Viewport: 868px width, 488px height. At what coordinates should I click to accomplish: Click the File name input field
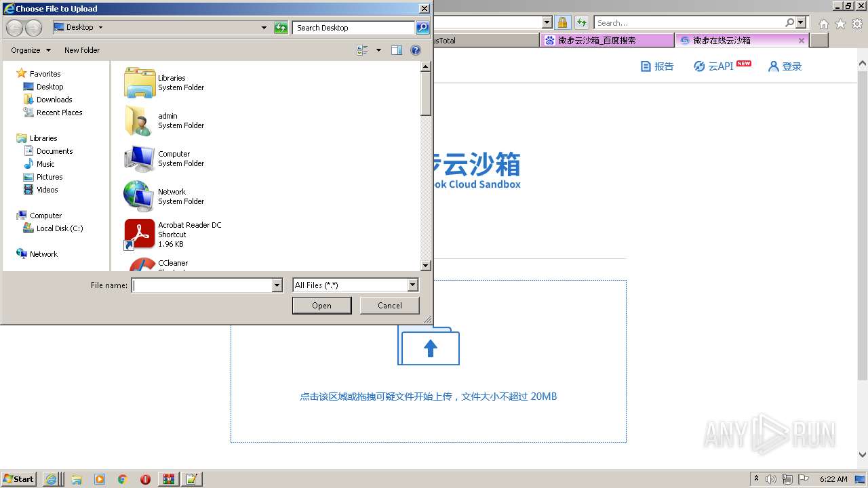click(201, 285)
